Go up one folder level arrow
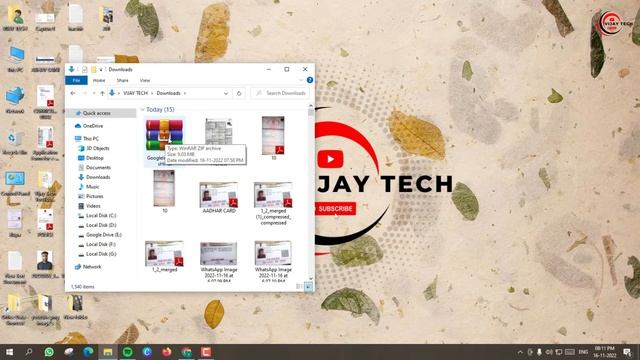The image size is (640, 360). tap(102, 93)
